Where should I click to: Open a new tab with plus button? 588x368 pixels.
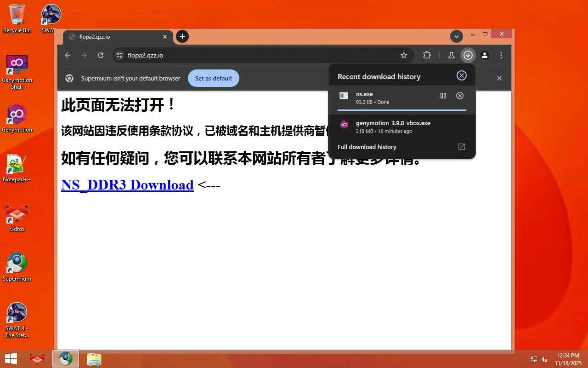tap(182, 36)
